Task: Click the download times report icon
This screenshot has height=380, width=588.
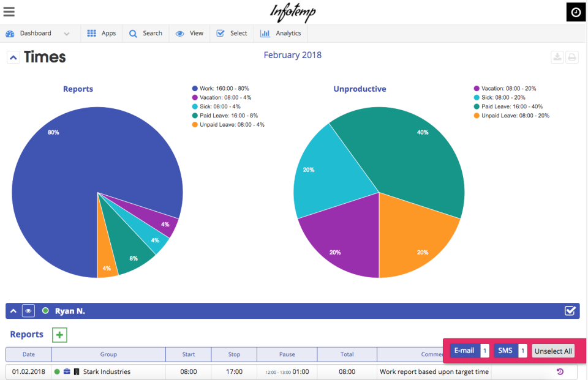Action: (x=557, y=56)
